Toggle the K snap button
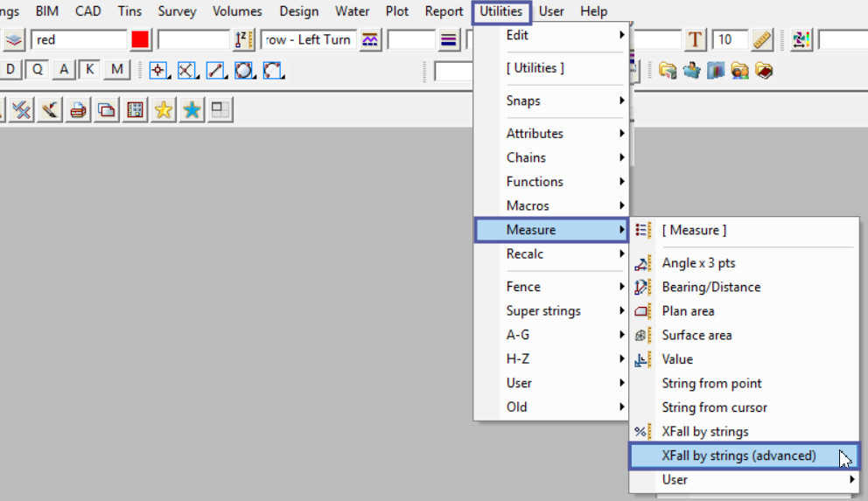This screenshot has height=501, width=868. point(89,70)
